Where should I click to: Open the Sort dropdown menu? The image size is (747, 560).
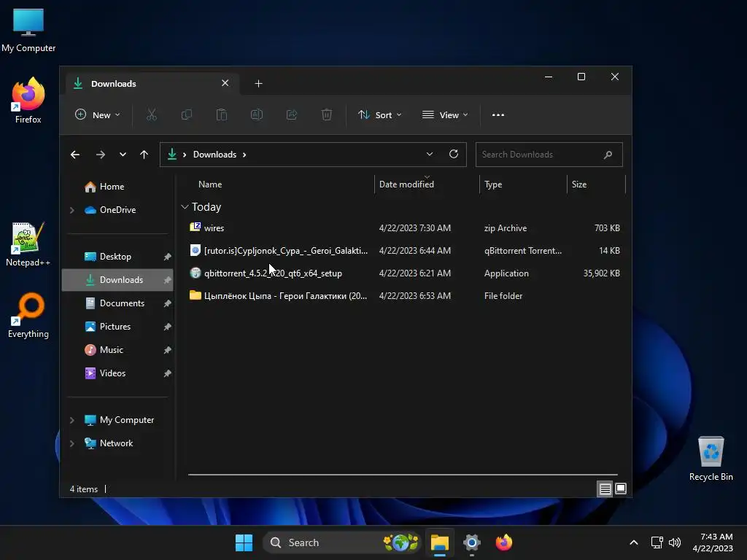379,114
